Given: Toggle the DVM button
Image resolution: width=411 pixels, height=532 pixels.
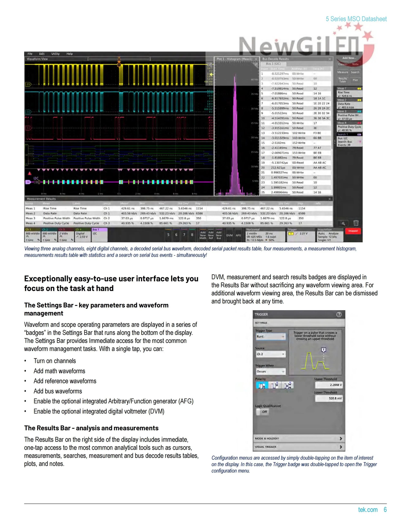Looking at the screenshot, I should [x=229, y=235].
